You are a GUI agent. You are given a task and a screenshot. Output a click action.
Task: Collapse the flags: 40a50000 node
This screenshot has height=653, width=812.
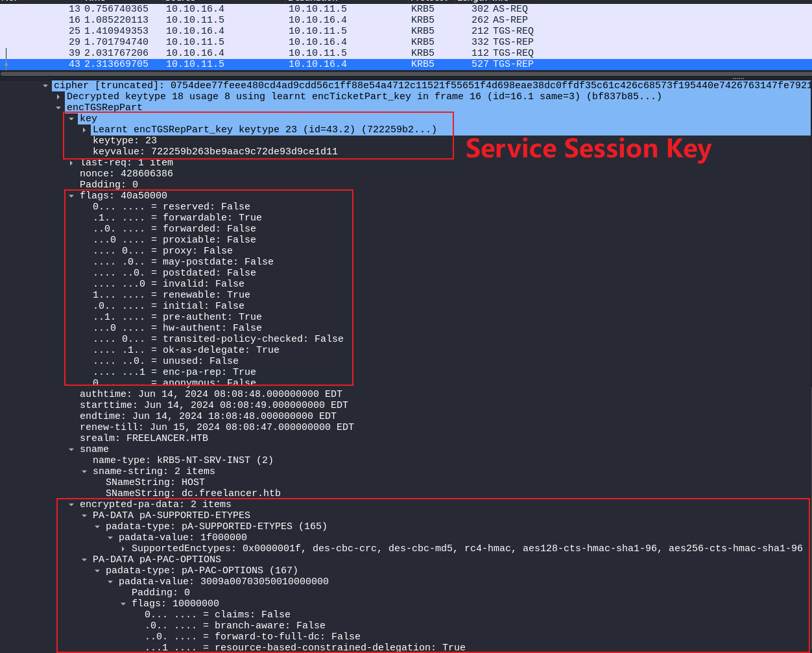pyautogui.click(x=71, y=196)
